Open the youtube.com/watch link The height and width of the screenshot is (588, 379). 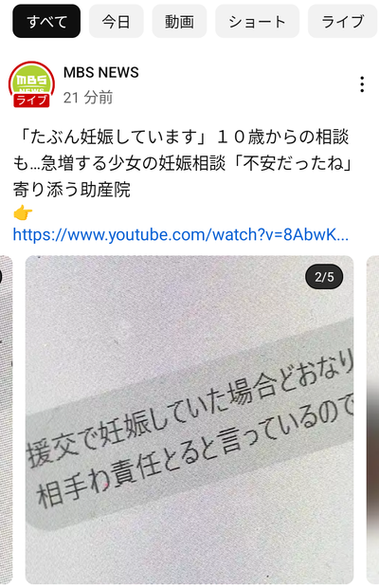pos(181,235)
